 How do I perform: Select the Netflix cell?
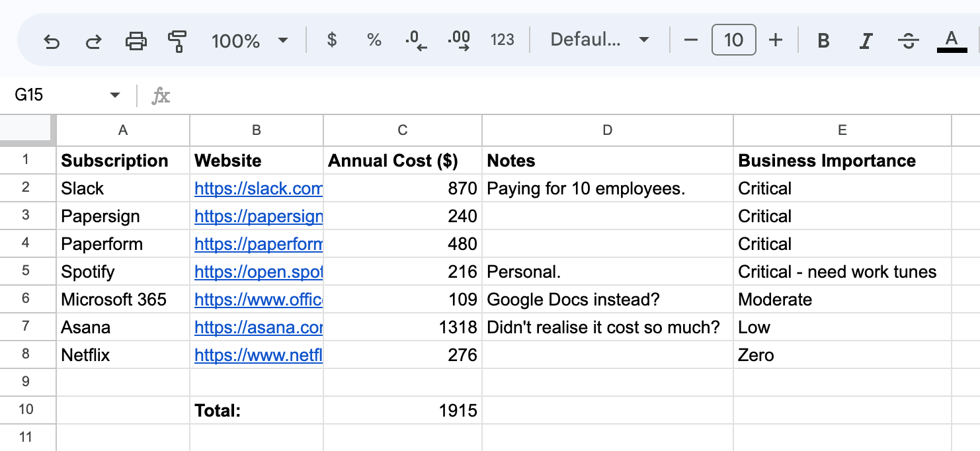pos(123,355)
